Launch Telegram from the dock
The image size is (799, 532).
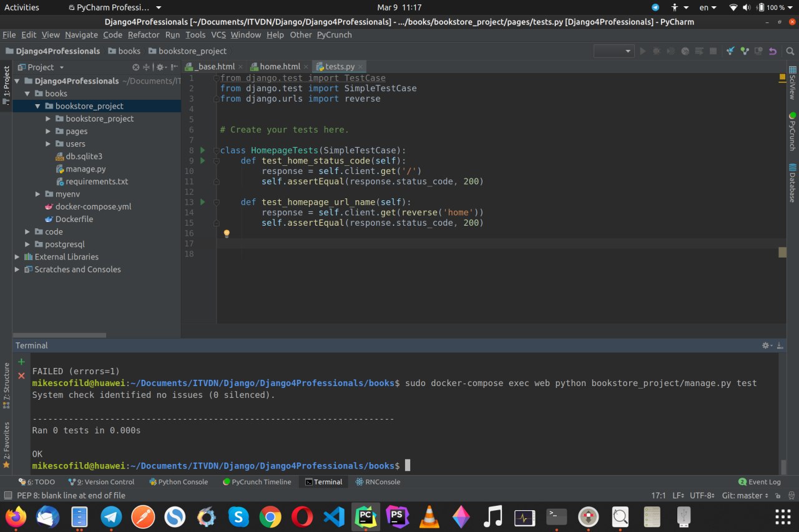(x=111, y=516)
